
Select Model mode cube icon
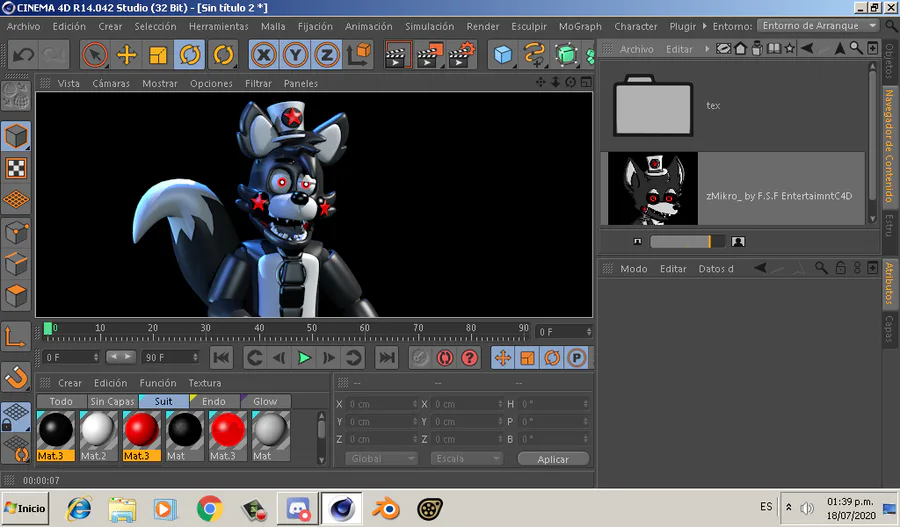[x=15, y=137]
